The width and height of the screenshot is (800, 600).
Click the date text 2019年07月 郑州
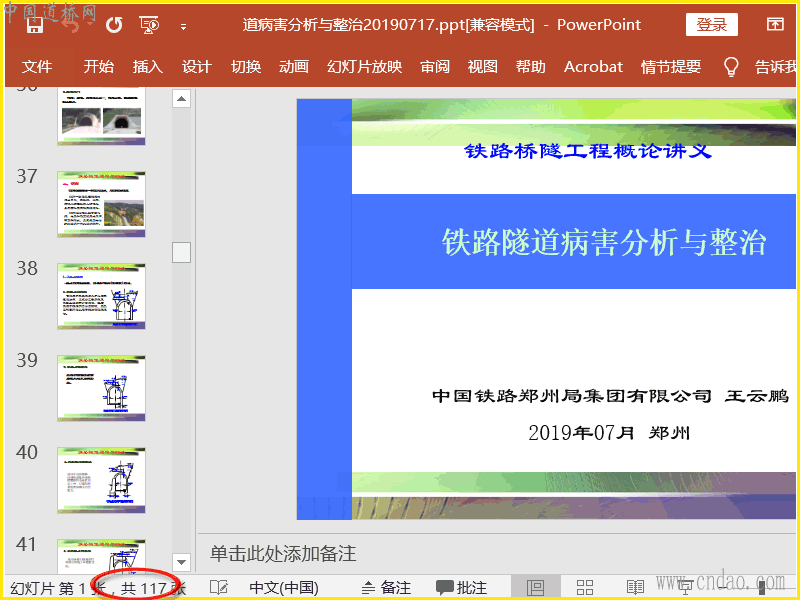[609, 433]
